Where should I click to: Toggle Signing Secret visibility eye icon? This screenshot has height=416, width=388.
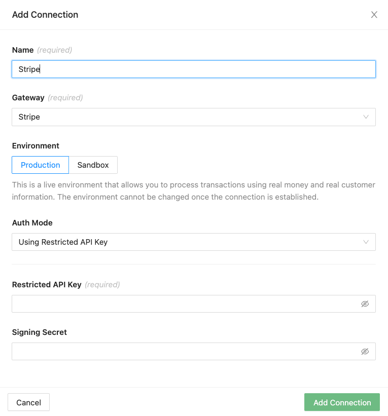[365, 351]
